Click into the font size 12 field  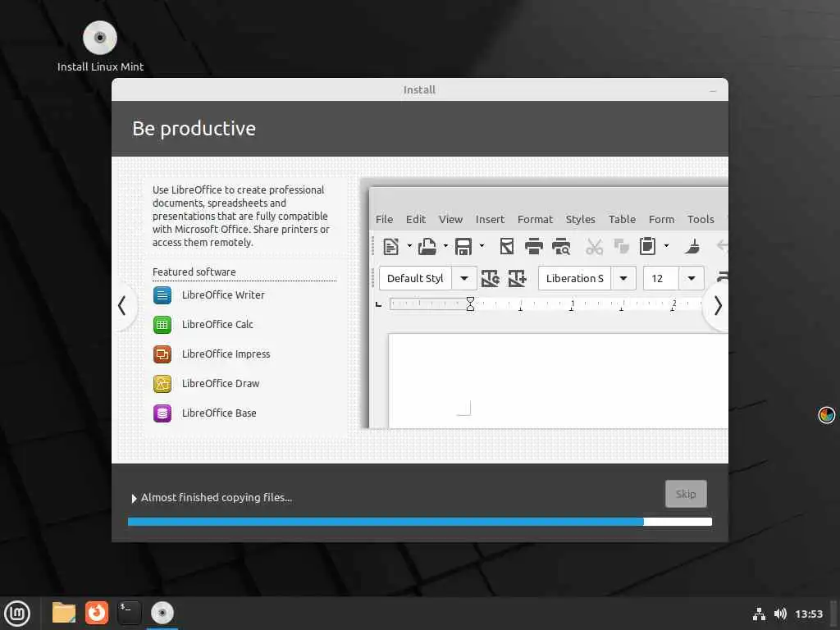pyautogui.click(x=661, y=279)
